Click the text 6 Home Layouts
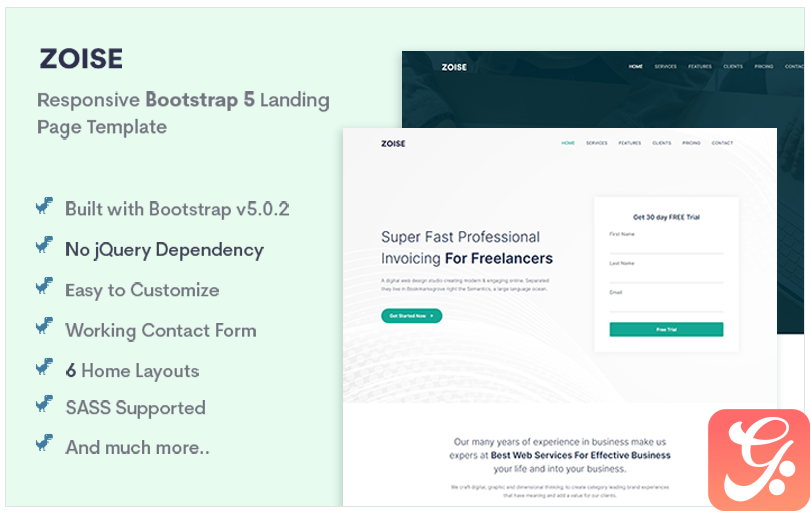Viewport: 811px width, 512px height. tap(132, 371)
